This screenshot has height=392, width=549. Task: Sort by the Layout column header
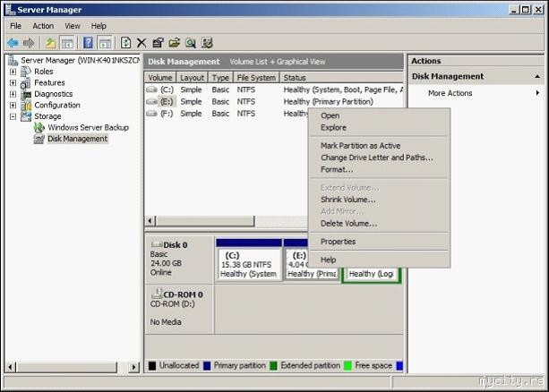tap(193, 78)
